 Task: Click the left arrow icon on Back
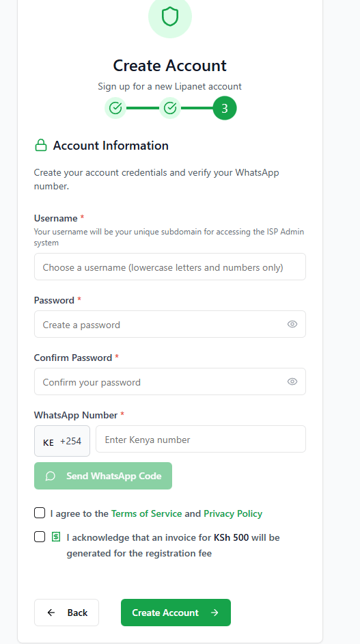(x=51, y=613)
